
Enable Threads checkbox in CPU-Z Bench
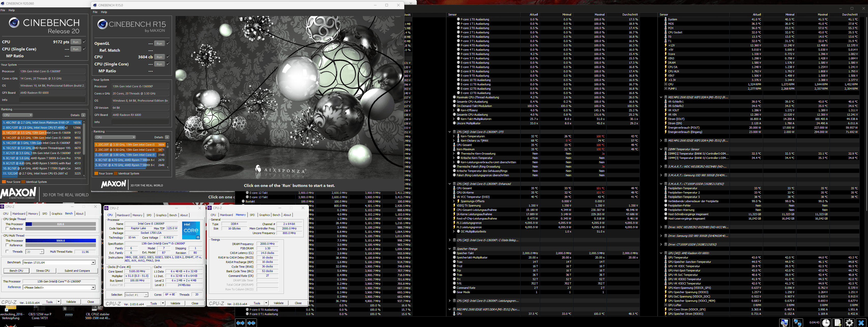click(7, 251)
